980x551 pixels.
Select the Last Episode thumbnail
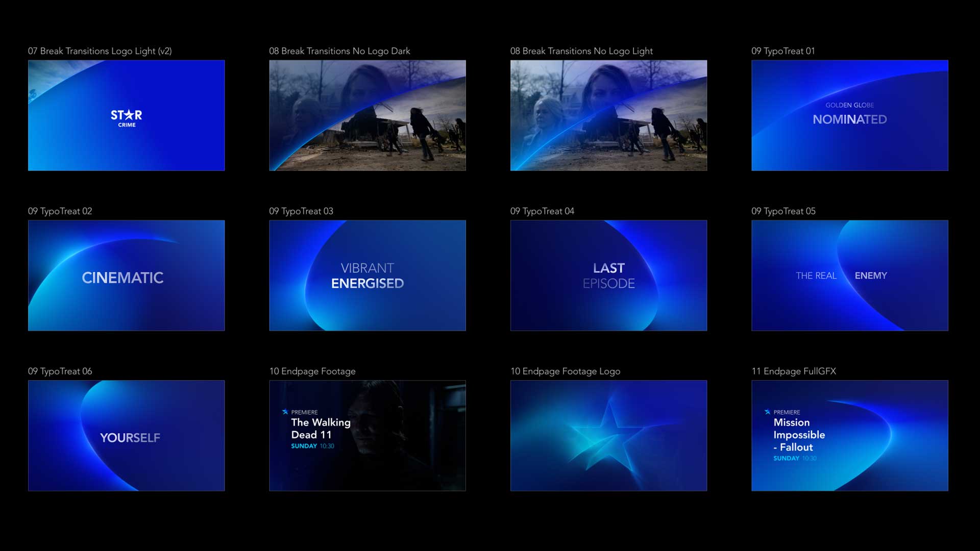(608, 275)
